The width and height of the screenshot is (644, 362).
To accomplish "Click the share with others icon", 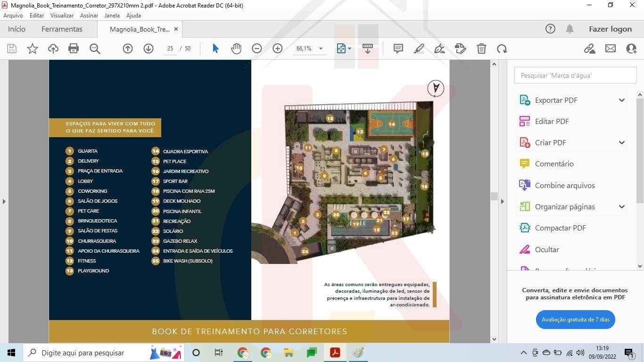I will (631, 49).
